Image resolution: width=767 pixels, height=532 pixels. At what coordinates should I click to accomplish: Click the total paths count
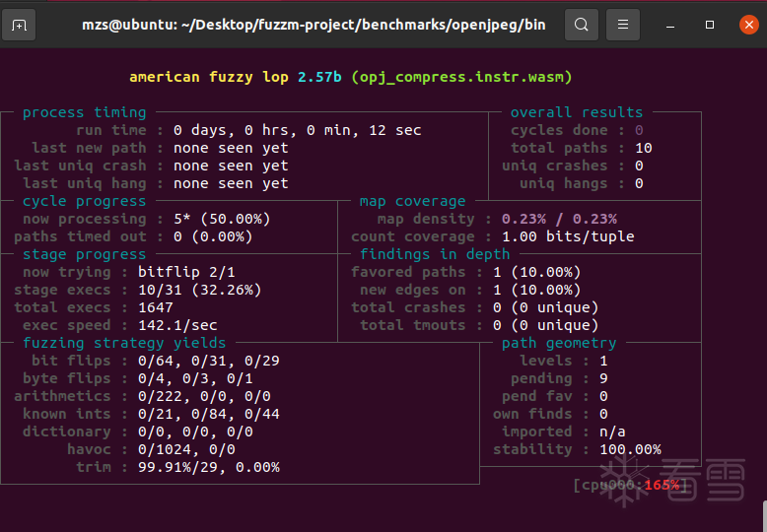click(643, 148)
